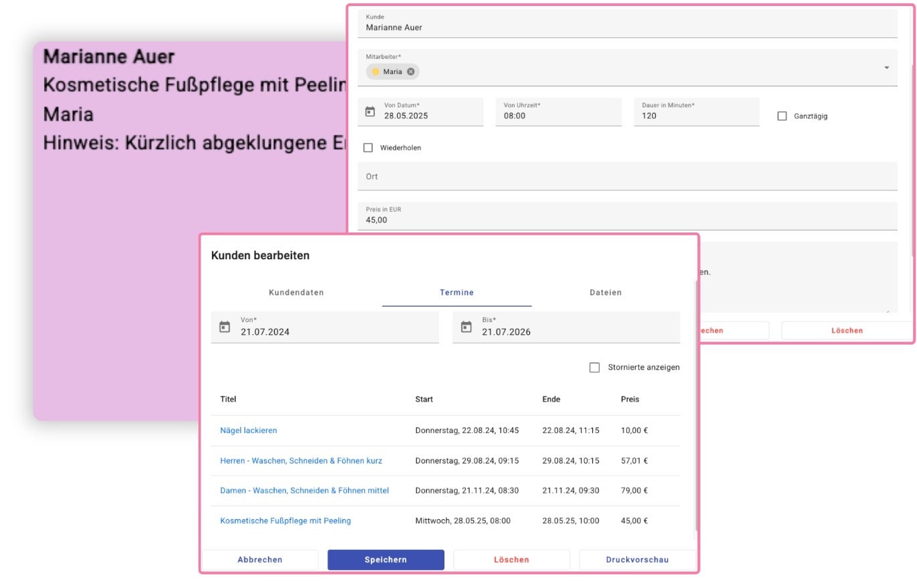Open the Nägel lackieren appointment link
917x588 pixels.
point(249,430)
